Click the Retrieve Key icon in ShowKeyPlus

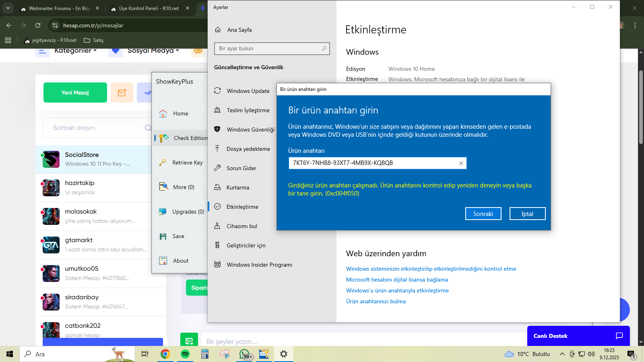click(163, 163)
